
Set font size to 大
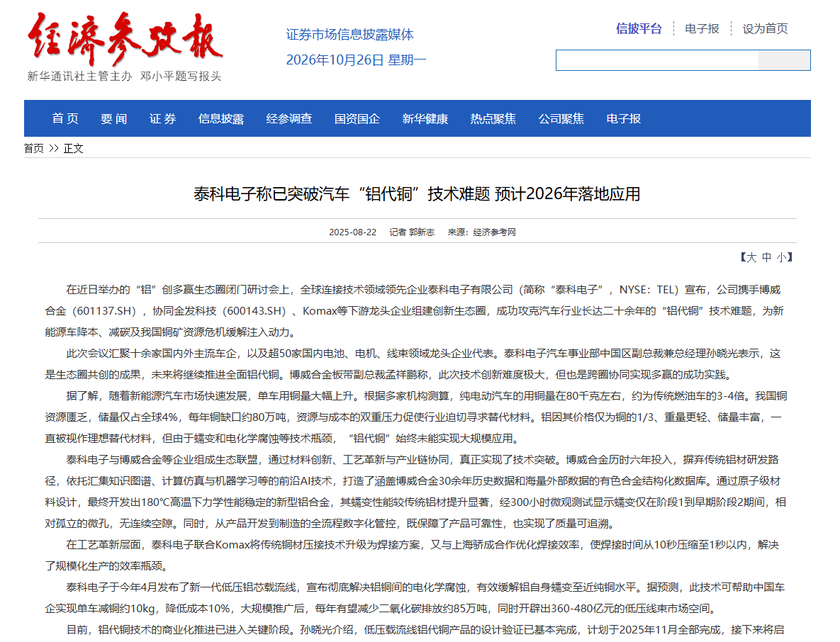click(751, 257)
